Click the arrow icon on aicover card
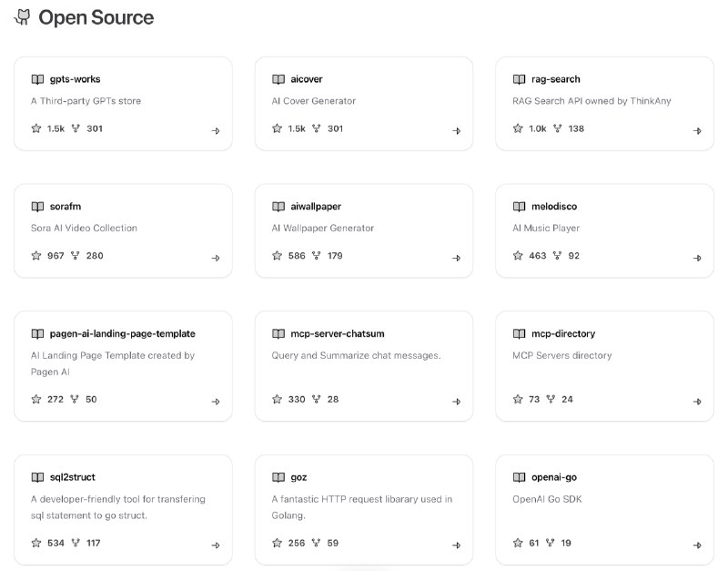The width and height of the screenshot is (728, 571). (457, 131)
